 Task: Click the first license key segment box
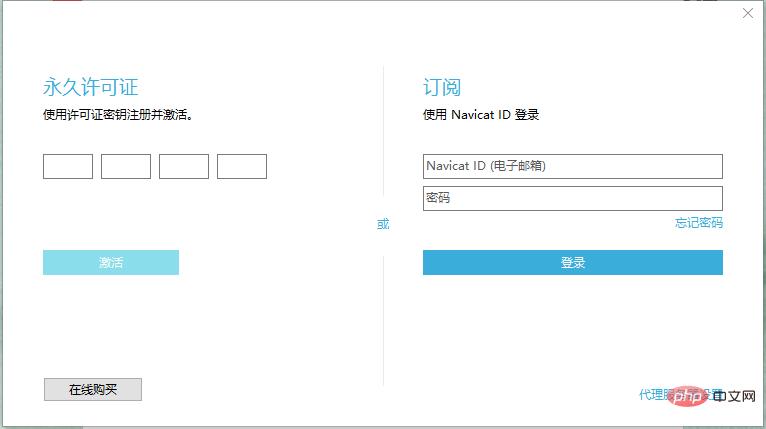coord(68,167)
